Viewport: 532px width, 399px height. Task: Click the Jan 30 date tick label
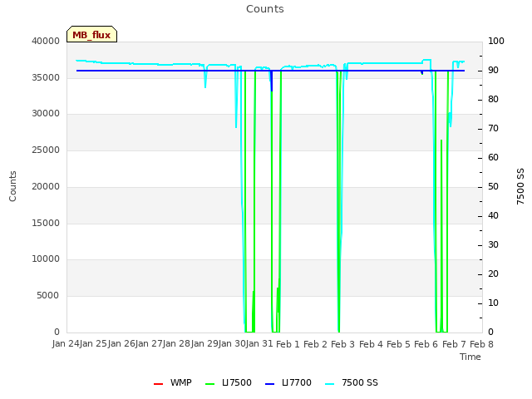(x=232, y=344)
